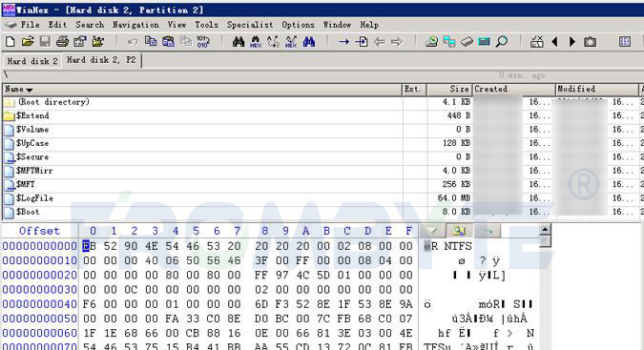The height and width of the screenshot is (350, 644).
Task: Find text with the black binoculars icon
Action: (239, 41)
